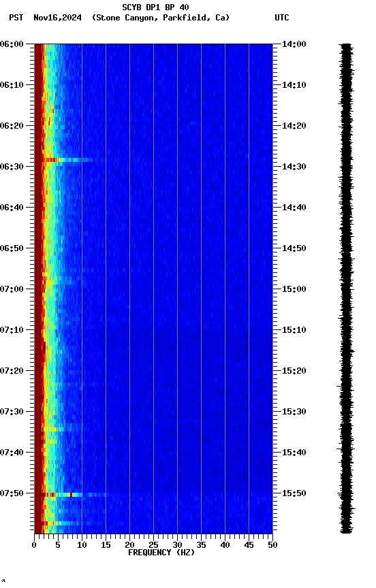Click the PST time label '06:20'

pos(12,126)
